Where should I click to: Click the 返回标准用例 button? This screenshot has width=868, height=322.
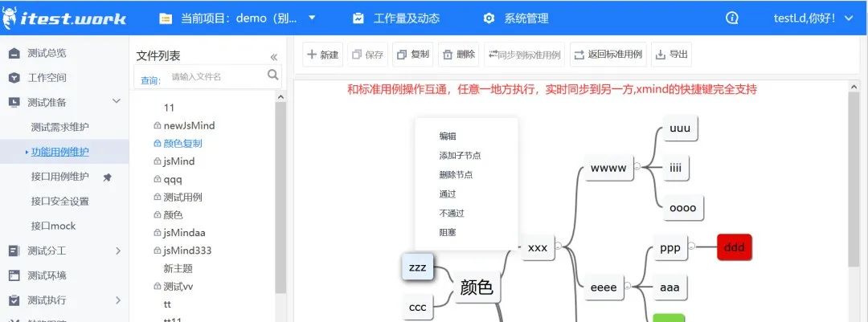[608, 55]
